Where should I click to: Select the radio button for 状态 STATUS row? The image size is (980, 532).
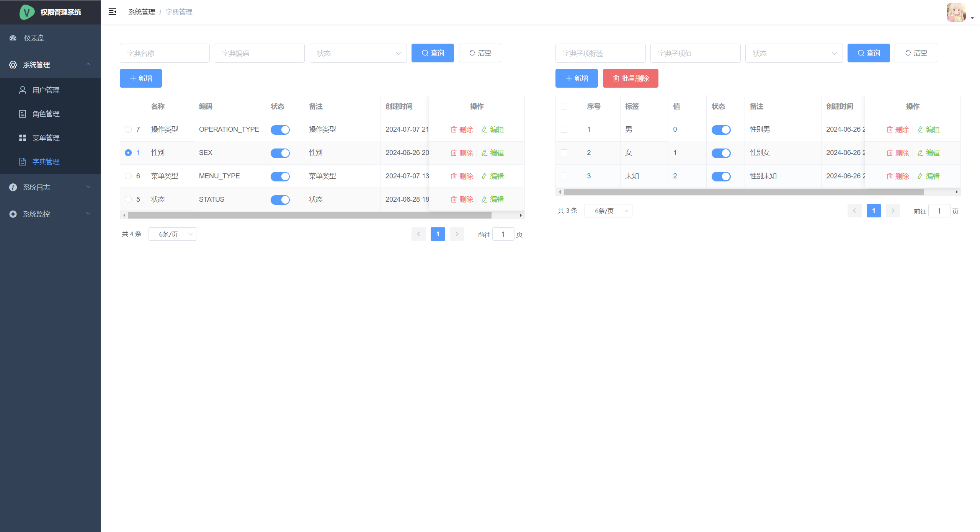(128, 199)
